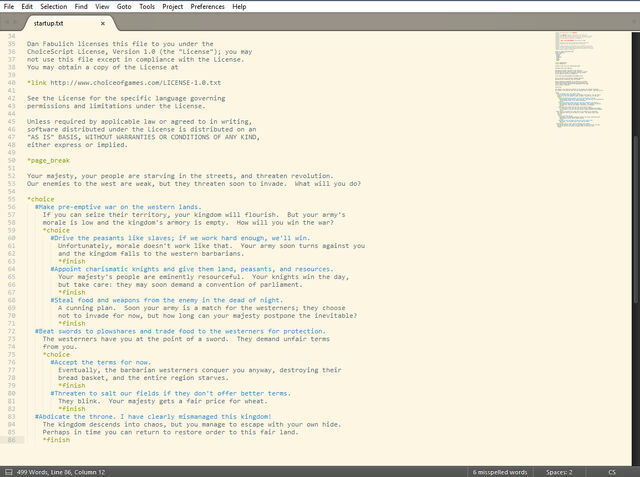This screenshot has width=640, height=477.
Task: Open the Edit menu
Action: 27,7
